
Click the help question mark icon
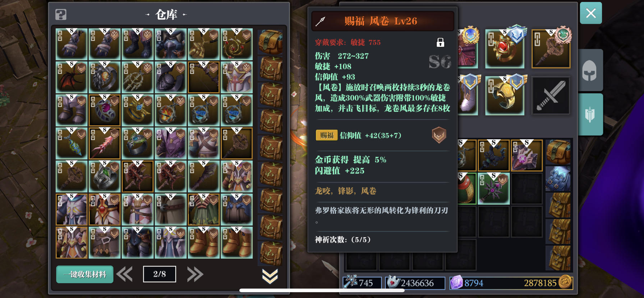coord(61,15)
